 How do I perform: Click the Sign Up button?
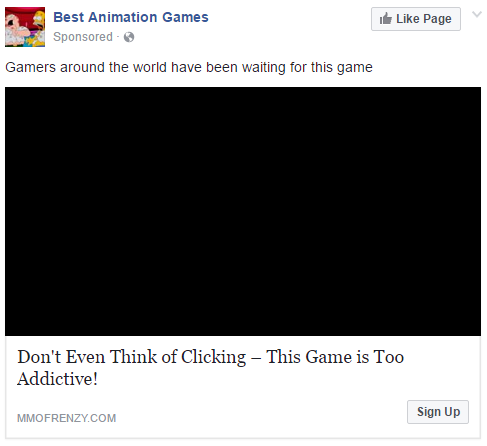point(438,412)
